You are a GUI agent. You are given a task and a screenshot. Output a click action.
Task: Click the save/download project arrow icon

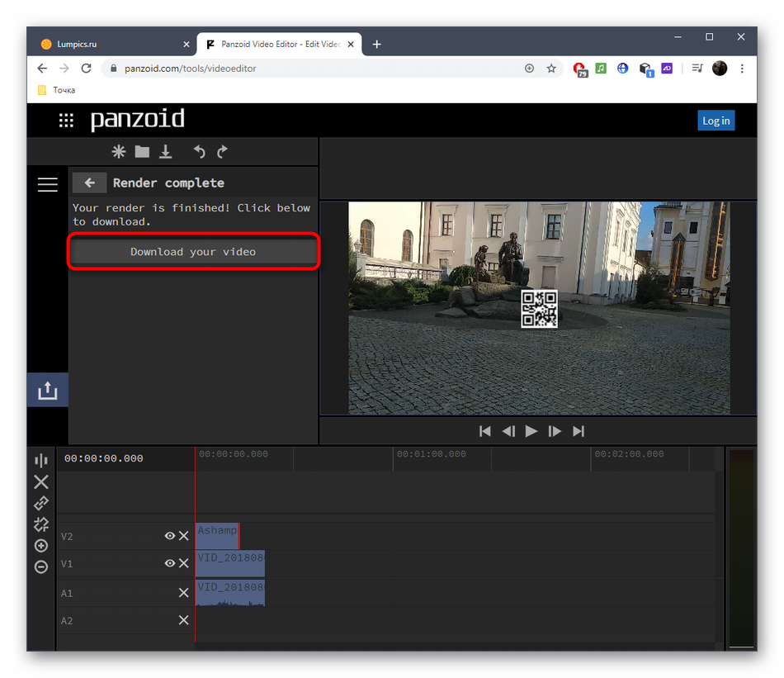(x=166, y=152)
